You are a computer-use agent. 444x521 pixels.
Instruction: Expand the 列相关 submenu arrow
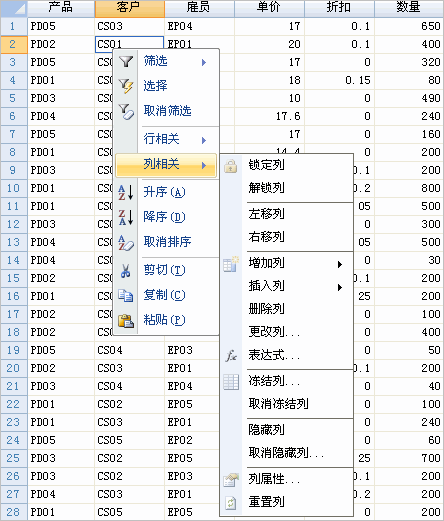(204, 165)
